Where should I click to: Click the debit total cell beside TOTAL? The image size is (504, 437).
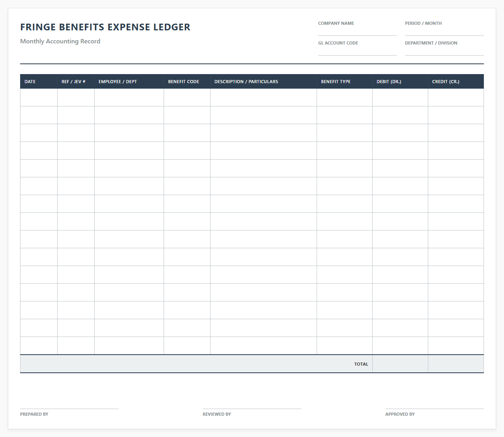point(400,364)
